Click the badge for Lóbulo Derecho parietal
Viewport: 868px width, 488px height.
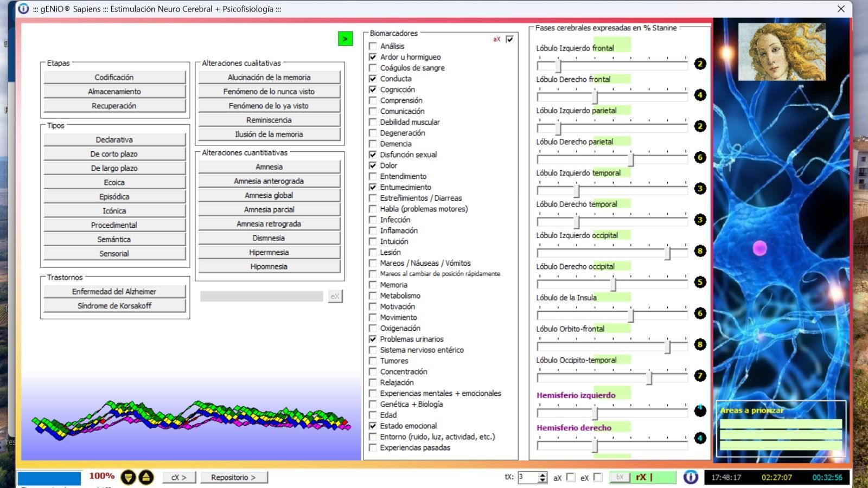click(x=700, y=157)
